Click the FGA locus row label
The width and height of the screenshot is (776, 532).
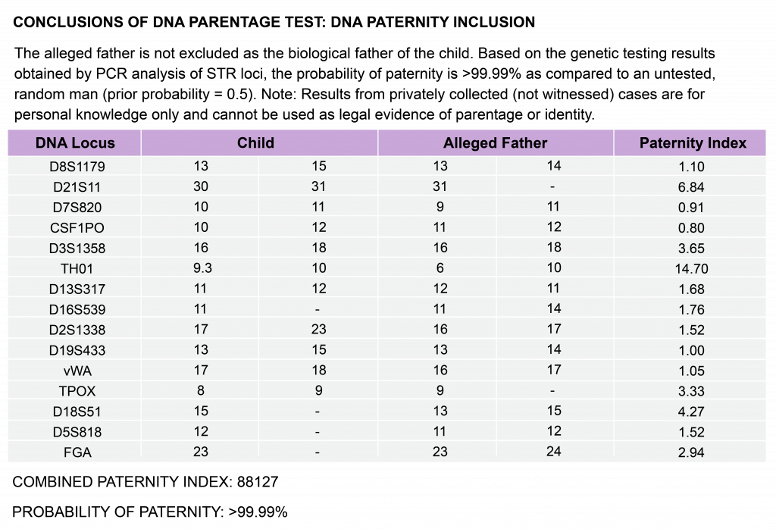click(77, 452)
